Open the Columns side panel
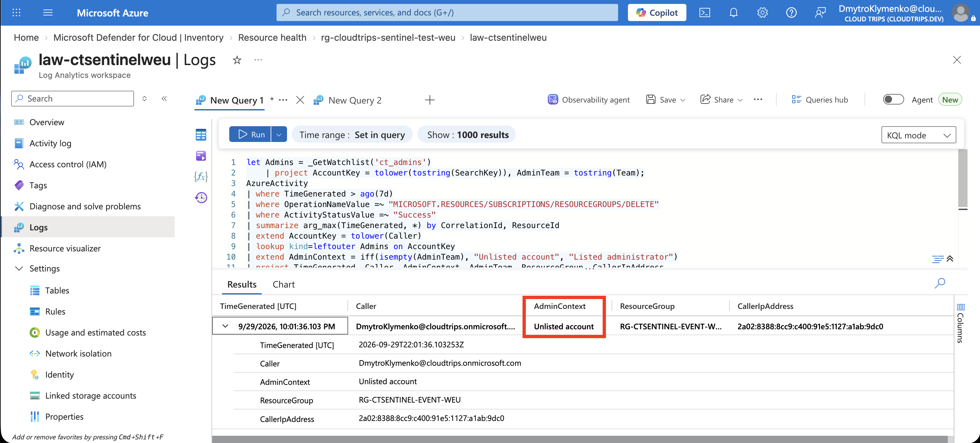The height and width of the screenshot is (443, 980). coord(960,323)
